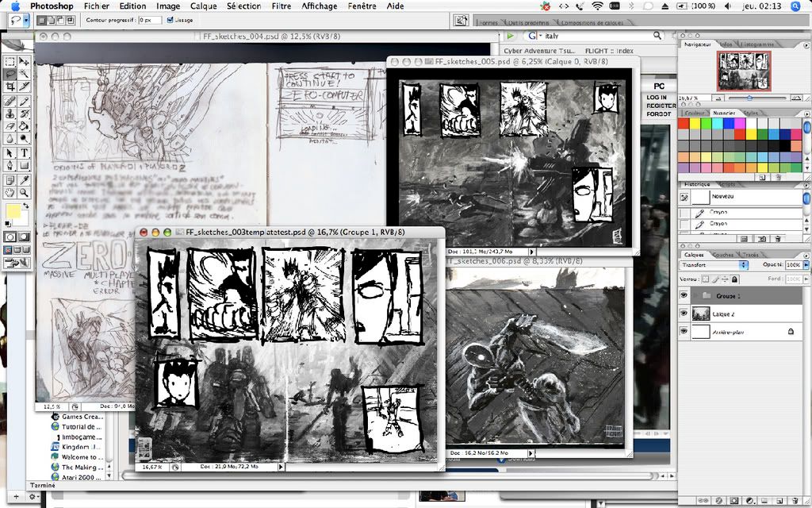Image resolution: width=812 pixels, height=508 pixels.
Task: Switch to the Couches tab
Action: (723, 255)
